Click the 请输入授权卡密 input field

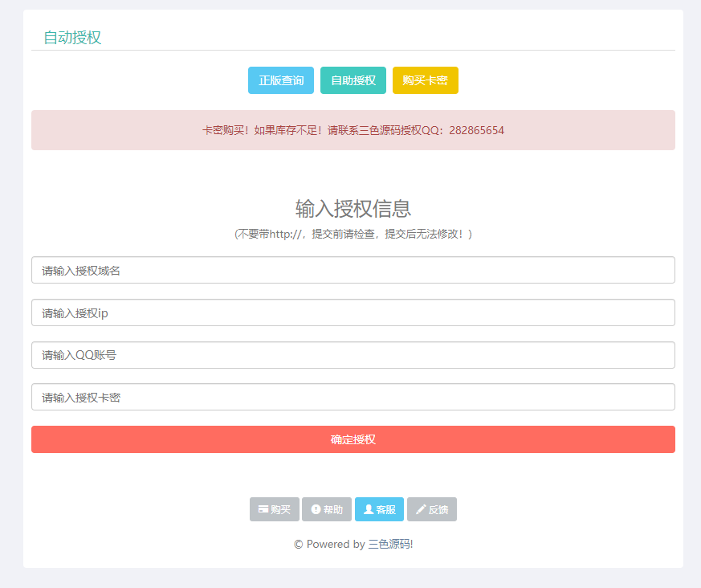tap(353, 396)
